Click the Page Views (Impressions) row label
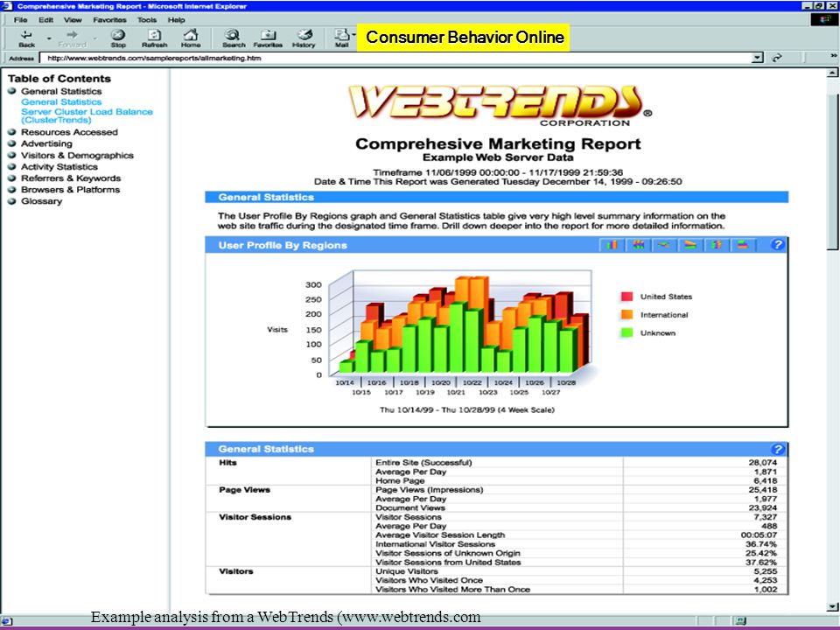This screenshot has height=630, width=840. point(429,490)
